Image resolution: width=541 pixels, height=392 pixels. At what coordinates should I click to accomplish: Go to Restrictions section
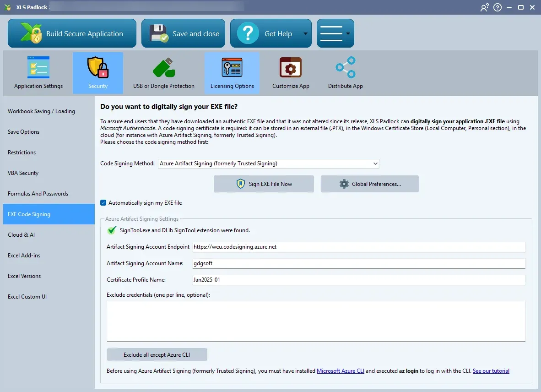pos(49,152)
